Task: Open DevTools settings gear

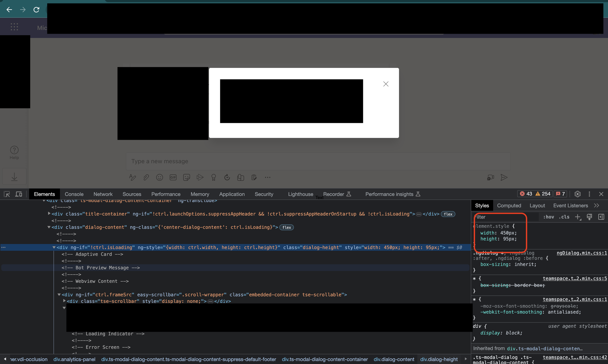Action: [x=577, y=194]
